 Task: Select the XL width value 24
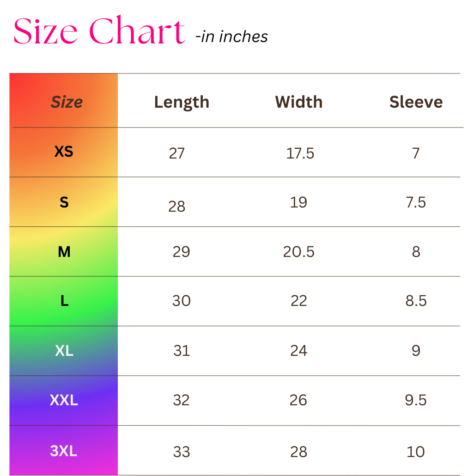[298, 351]
